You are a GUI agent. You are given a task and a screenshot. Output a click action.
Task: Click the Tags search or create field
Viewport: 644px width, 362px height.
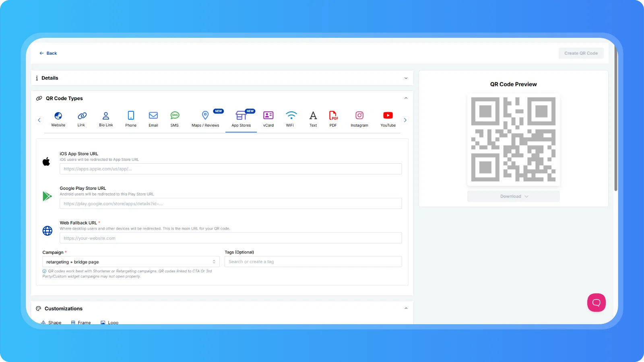(313, 262)
